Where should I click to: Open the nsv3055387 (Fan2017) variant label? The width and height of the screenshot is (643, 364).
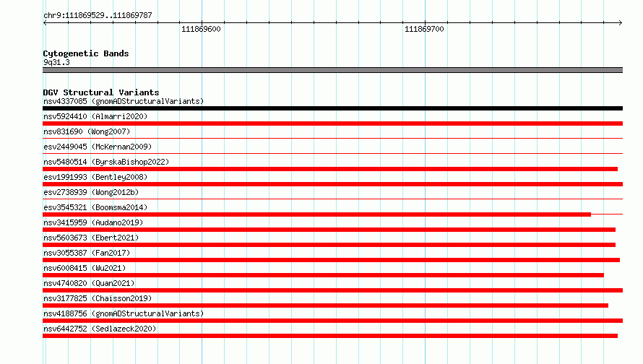coord(87,253)
